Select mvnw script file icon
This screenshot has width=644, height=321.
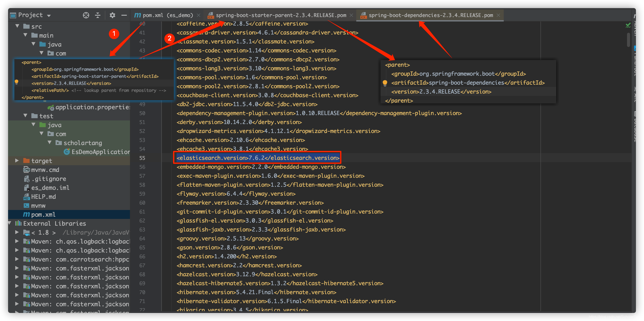click(26, 205)
